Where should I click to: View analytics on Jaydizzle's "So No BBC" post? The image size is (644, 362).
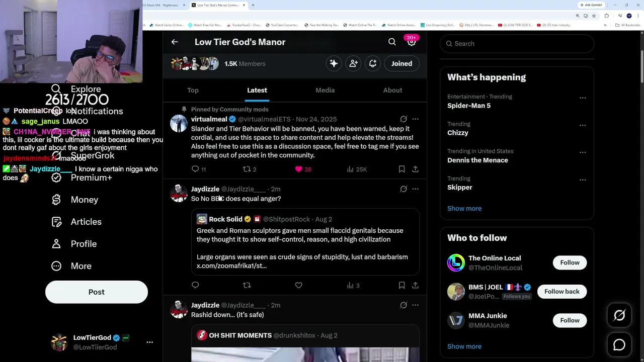click(352, 286)
